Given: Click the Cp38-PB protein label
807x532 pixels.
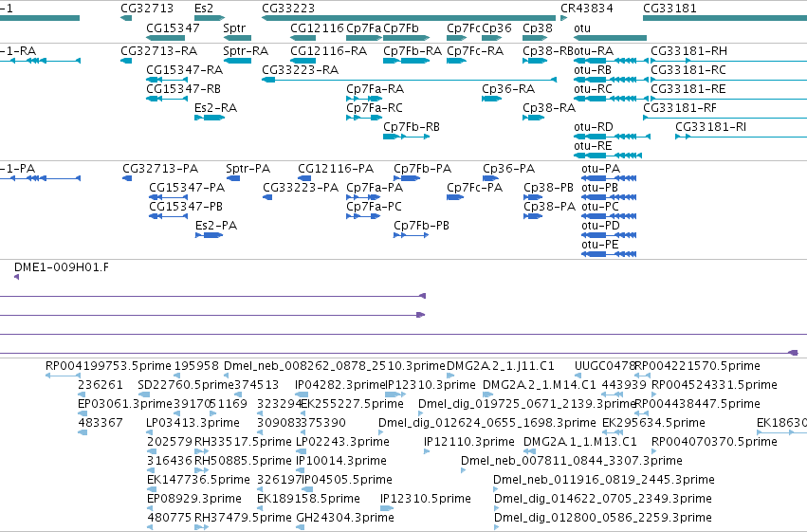Looking at the screenshot, I should (x=549, y=188).
